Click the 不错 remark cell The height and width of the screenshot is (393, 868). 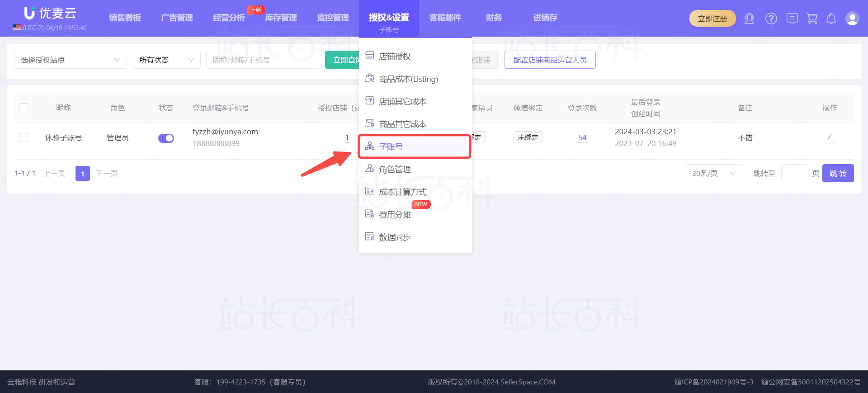pos(745,137)
